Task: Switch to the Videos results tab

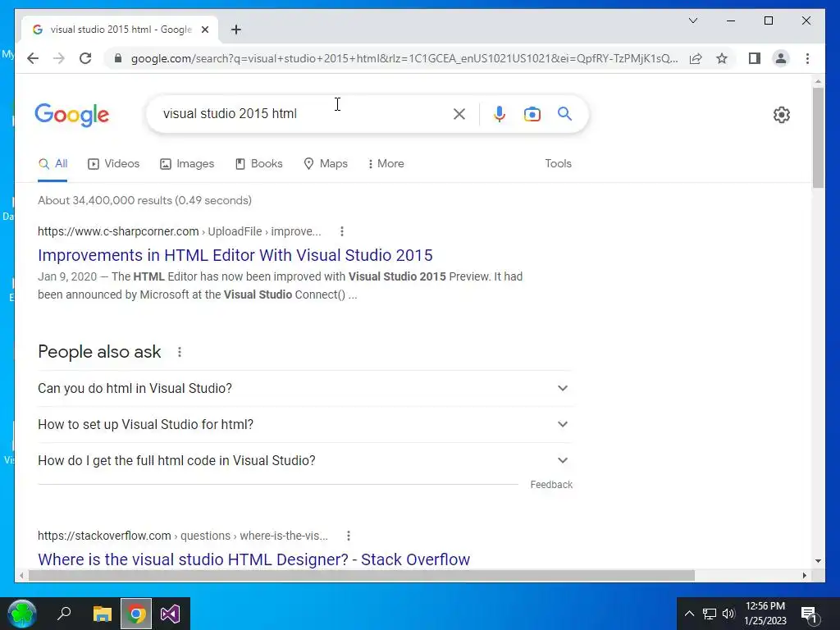Action: coord(113,164)
